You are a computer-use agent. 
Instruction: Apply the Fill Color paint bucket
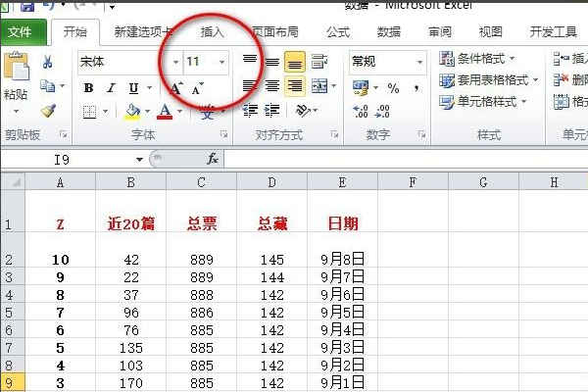(132, 111)
